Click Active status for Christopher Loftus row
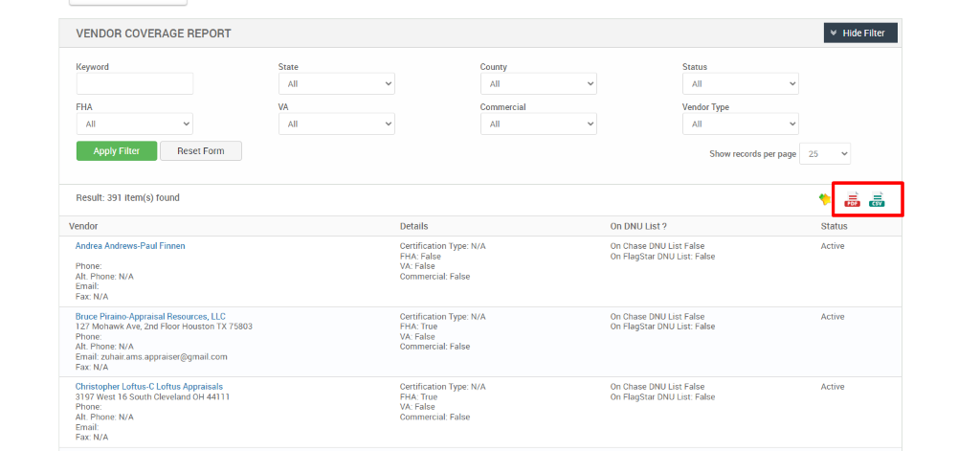This screenshot has width=980, height=451. click(x=833, y=387)
